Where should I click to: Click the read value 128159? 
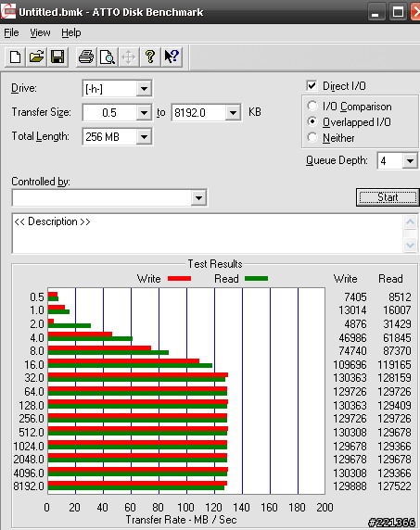(x=394, y=378)
